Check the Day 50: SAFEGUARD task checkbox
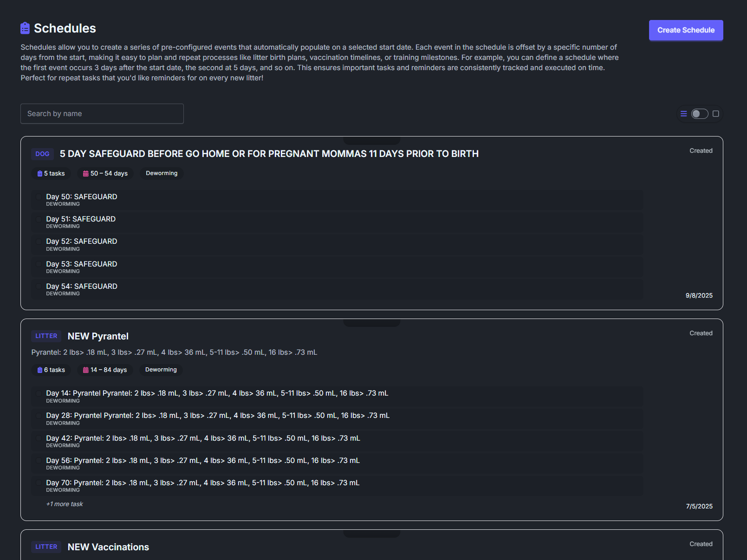Screen dimensions: 747x560 coord(39,197)
